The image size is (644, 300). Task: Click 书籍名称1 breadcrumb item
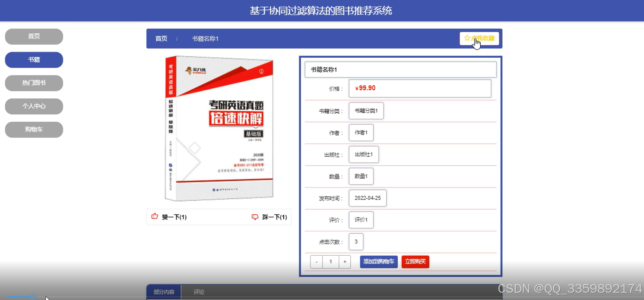pyautogui.click(x=205, y=38)
